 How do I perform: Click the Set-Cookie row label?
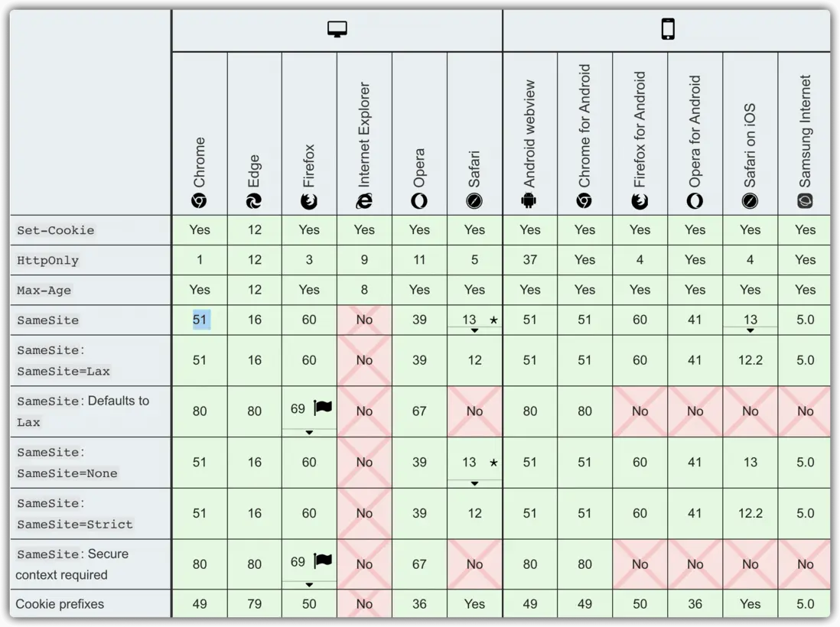[56, 230]
